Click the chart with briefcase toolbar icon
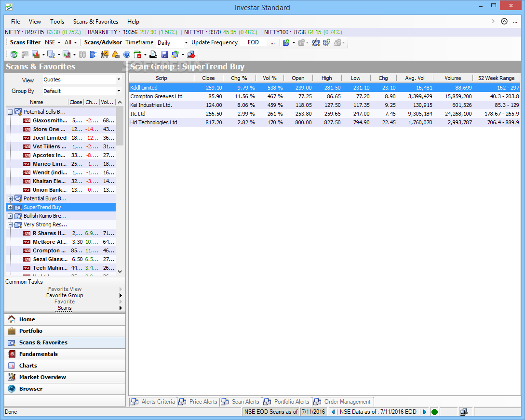Screen dimensions: 525x420 36,54
